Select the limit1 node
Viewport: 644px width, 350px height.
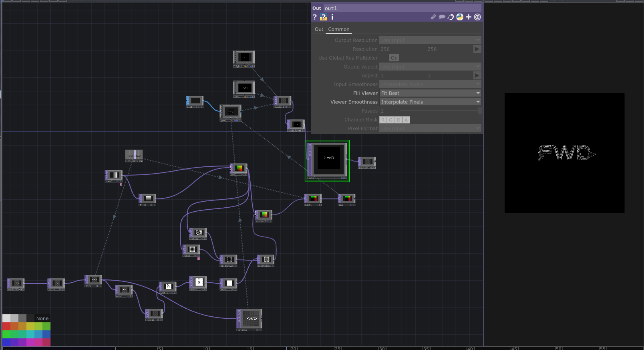point(154,315)
